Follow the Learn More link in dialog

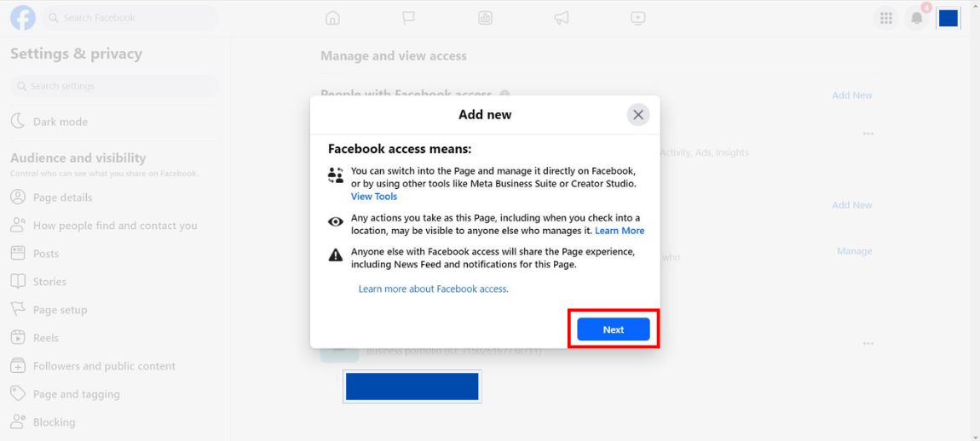620,231
